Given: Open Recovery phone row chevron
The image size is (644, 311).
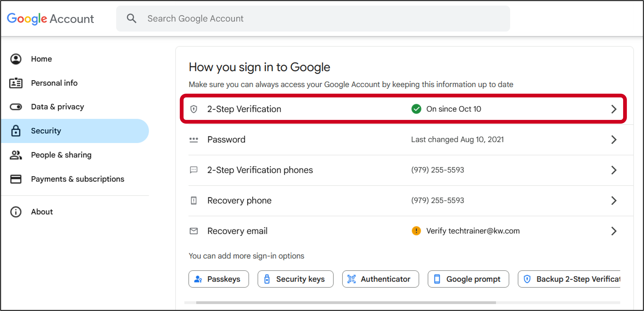Looking at the screenshot, I should pos(614,200).
